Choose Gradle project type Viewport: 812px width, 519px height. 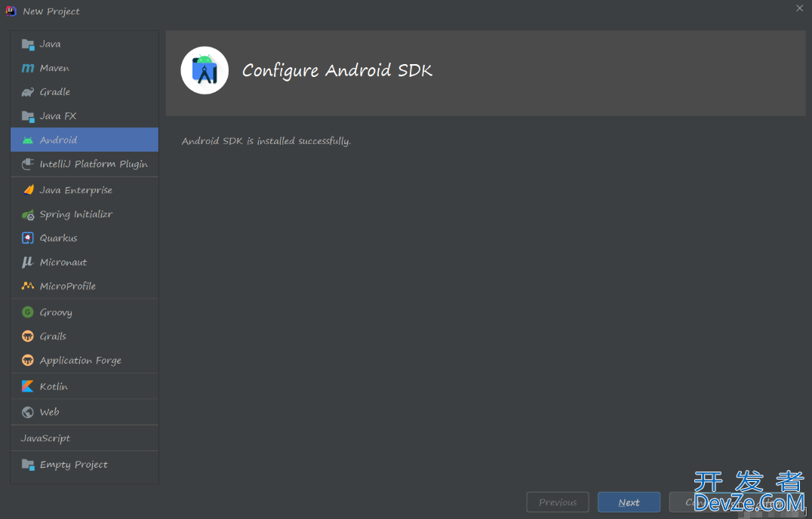(x=85, y=92)
